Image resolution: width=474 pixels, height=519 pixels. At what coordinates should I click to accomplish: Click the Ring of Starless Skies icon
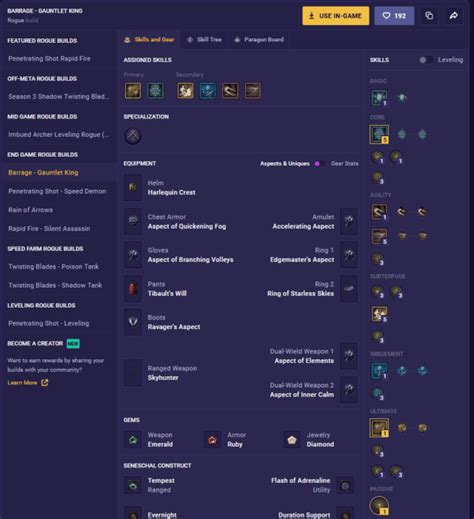349,289
